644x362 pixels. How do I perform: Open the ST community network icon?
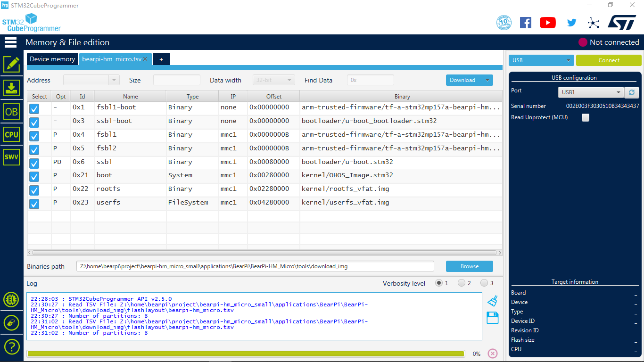594,23
